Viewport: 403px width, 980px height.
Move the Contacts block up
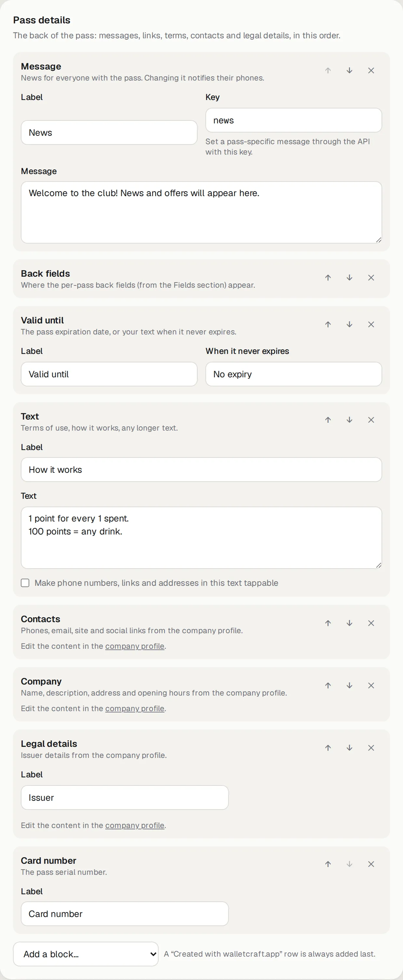point(328,623)
